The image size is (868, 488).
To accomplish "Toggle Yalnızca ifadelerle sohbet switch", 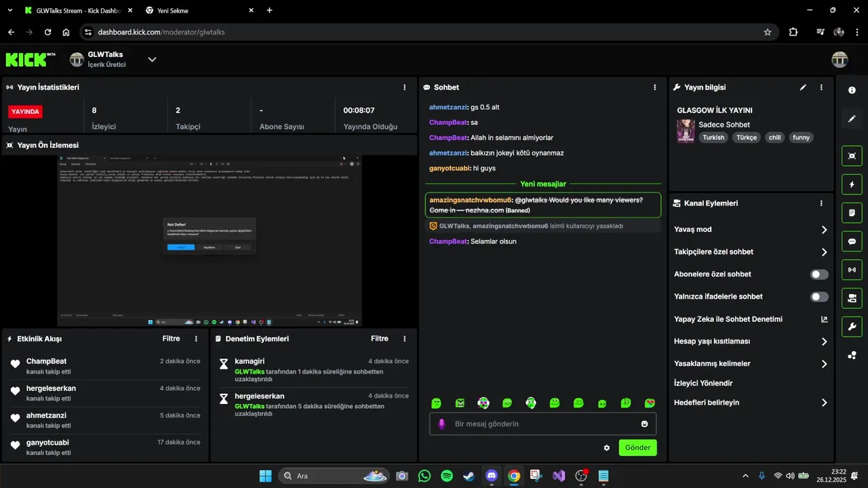I will (x=819, y=297).
